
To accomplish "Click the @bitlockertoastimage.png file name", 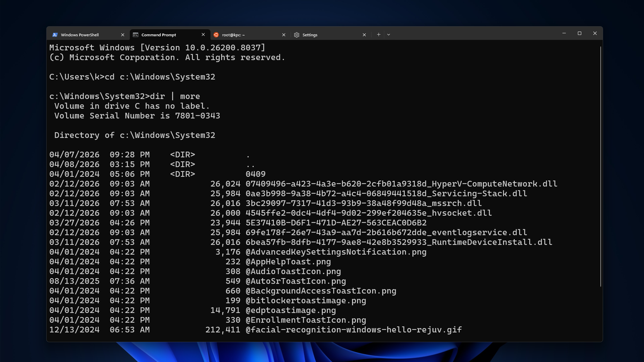I will point(306,301).
